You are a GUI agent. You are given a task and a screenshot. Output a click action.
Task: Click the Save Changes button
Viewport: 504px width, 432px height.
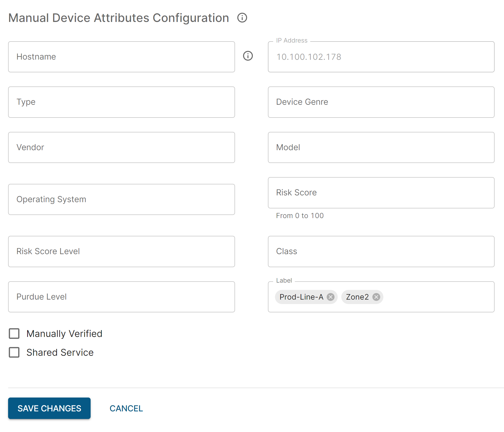coord(49,408)
